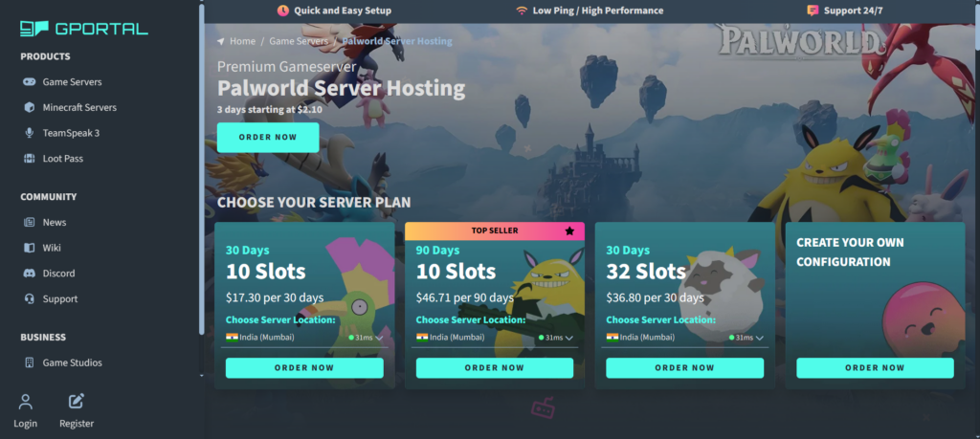The height and width of the screenshot is (439, 980).
Task: Click the Support headset icon
Action: pos(29,299)
